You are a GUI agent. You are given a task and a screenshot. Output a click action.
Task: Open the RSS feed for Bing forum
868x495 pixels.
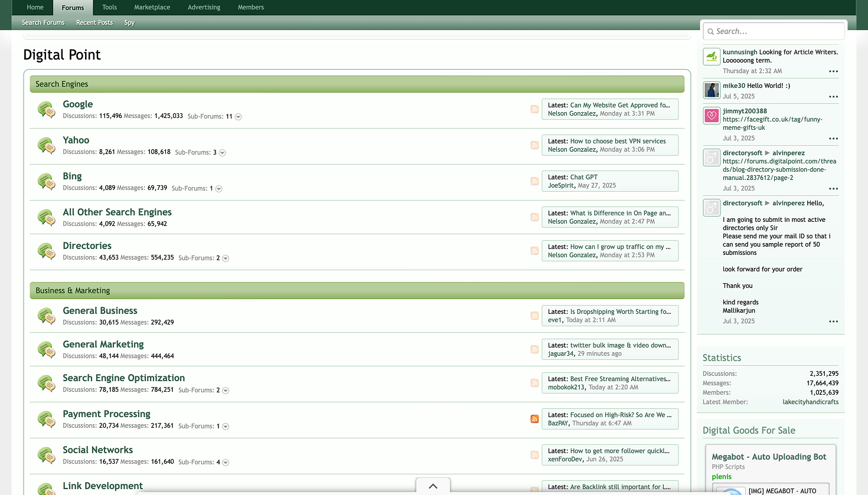pyautogui.click(x=534, y=181)
